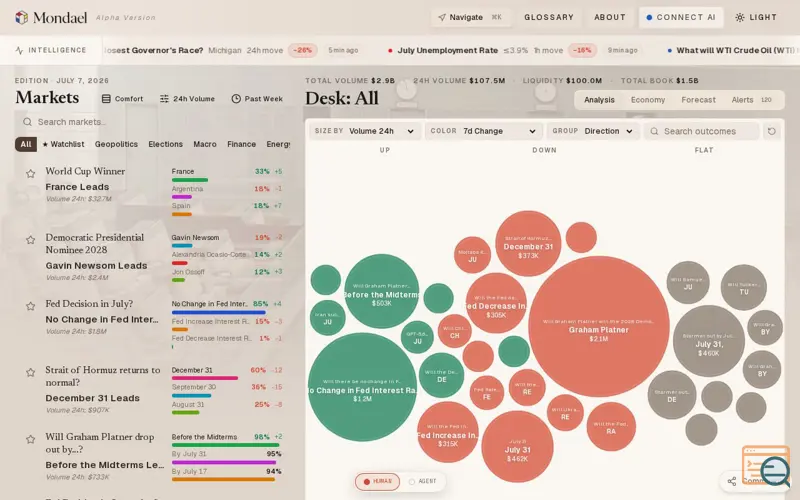Open the World Cup Winner market title

tap(85, 171)
